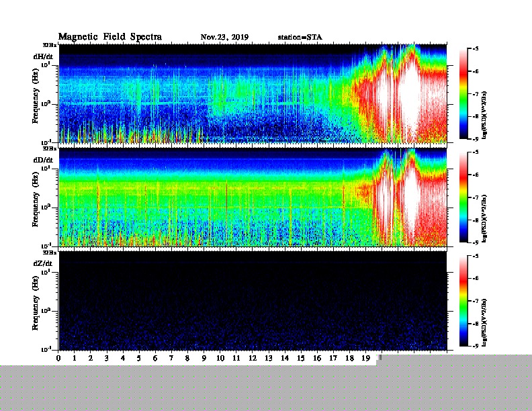The height and width of the screenshot is (411, 532).
Task: Click the "-5" value on dH/dt color bar
Action: click(476, 48)
